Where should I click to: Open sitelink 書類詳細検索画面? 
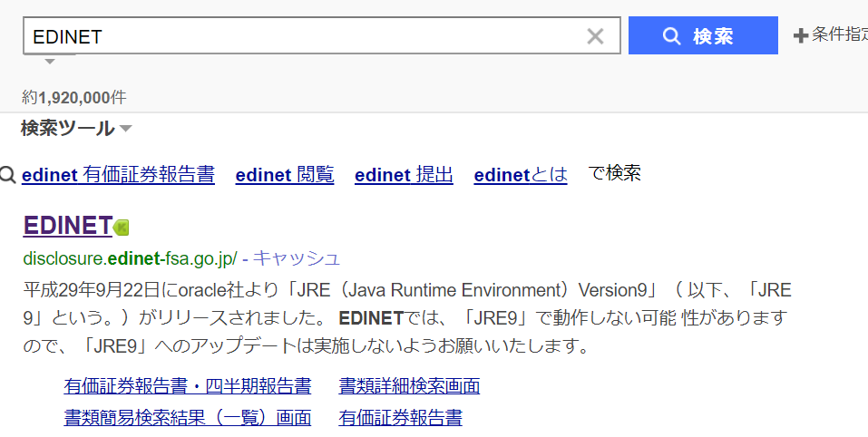click(409, 385)
